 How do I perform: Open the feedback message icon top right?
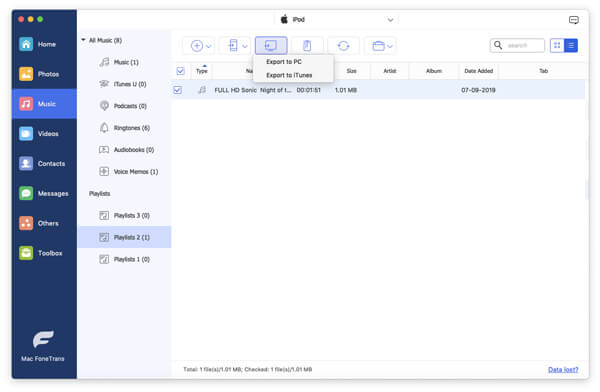tap(573, 20)
